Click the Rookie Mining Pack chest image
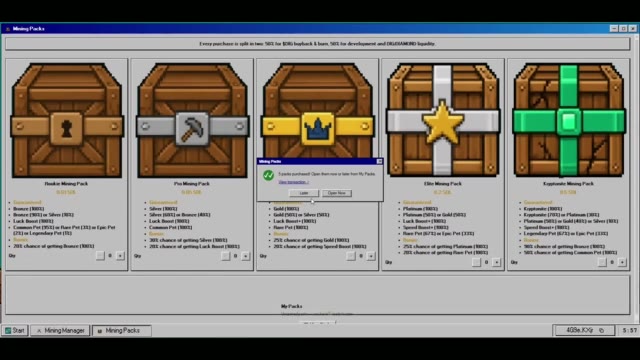Image resolution: width=640 pixels, height=360 pixels. pyautogui.click(x=67, y=120)
